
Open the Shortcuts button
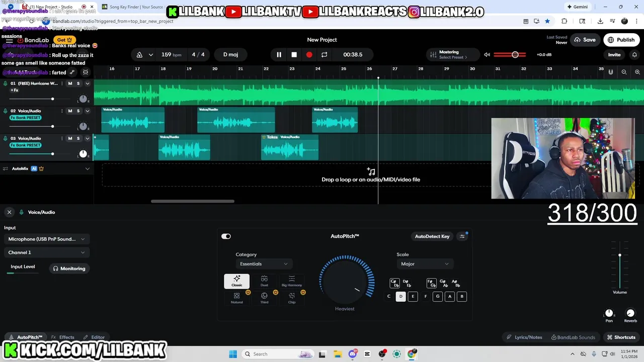(621, 337)
